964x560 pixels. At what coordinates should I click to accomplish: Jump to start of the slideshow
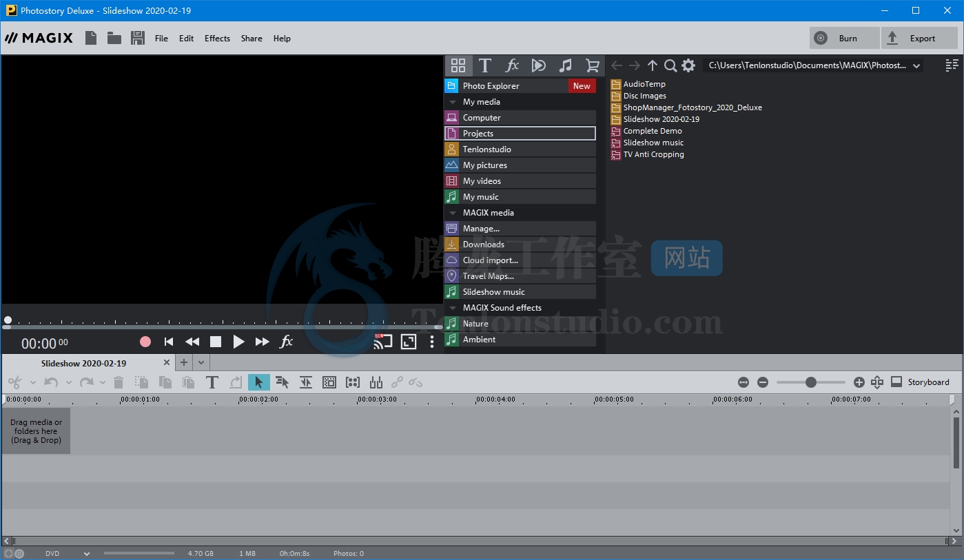pyautogui.click(x=169, y=342)
